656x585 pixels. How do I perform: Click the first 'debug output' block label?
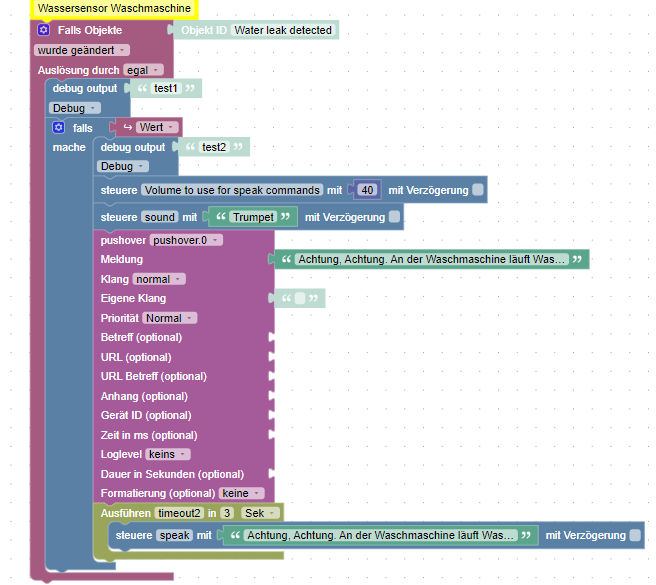click(x=85, y=88)
